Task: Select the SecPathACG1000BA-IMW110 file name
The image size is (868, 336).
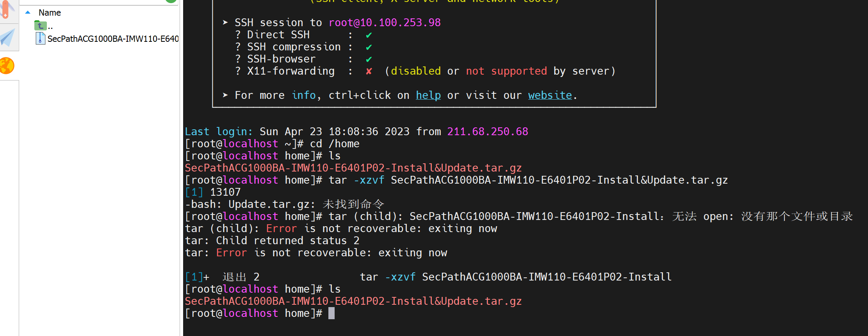Action: pyautogui.click(x=113, y=39)
